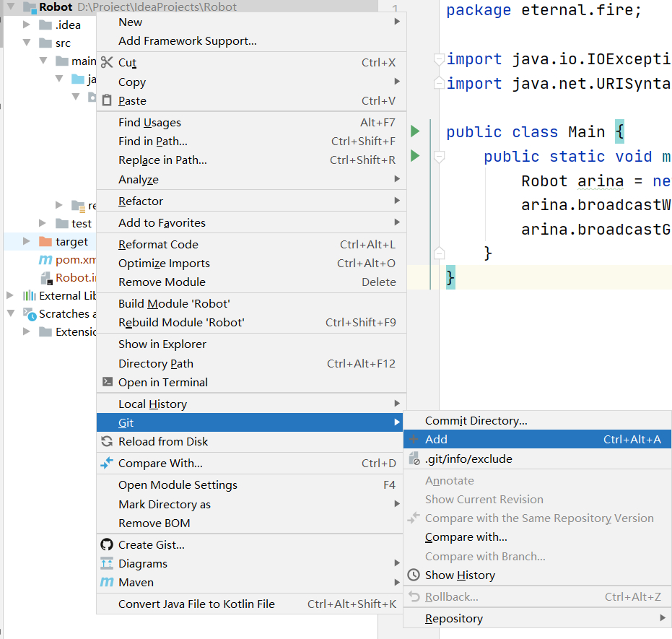Click the External Libraries icon
Viewport: 672px width, 639px height.
30,296
